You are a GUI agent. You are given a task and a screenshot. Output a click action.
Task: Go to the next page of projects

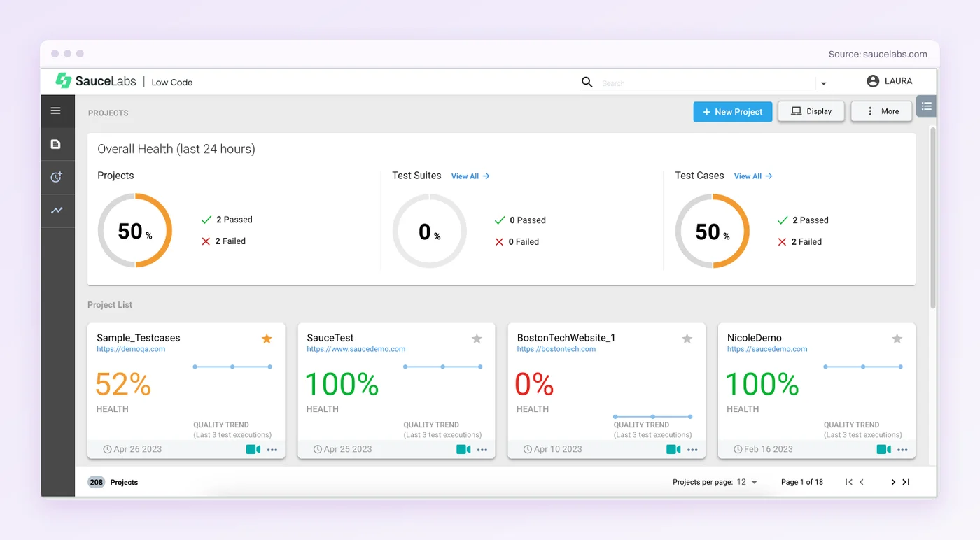893,482
